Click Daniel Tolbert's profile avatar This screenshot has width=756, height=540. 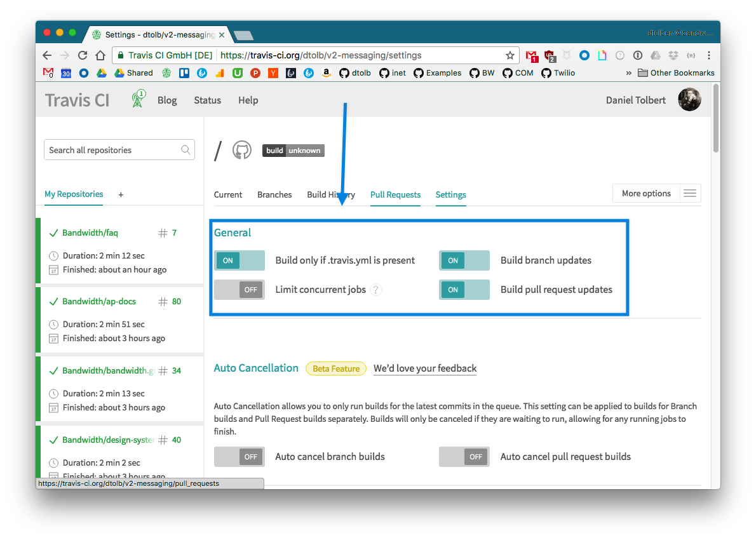coord(689,100)
